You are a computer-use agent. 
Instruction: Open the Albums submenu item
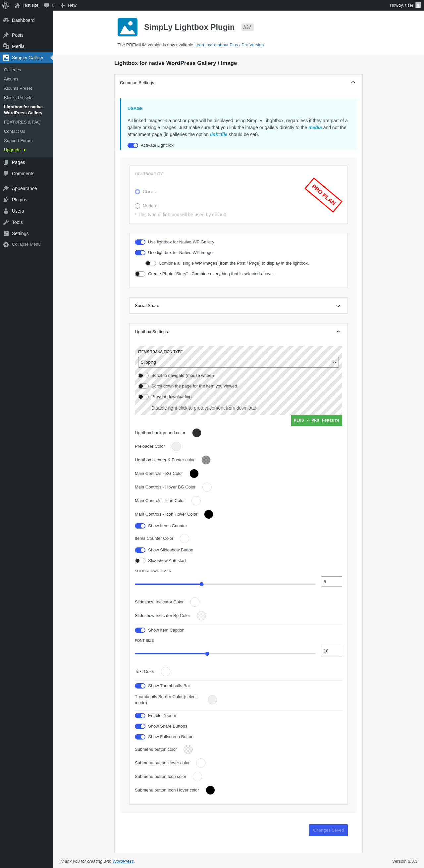point(11,79)
